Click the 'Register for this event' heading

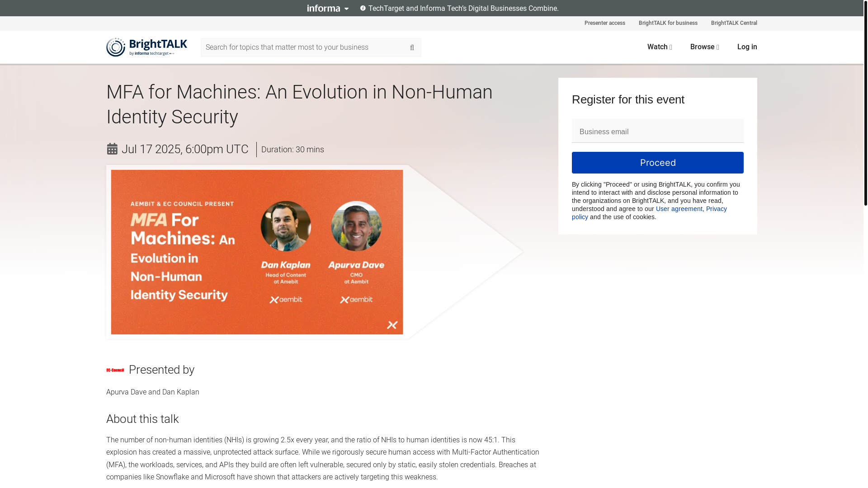coord(628,99)
